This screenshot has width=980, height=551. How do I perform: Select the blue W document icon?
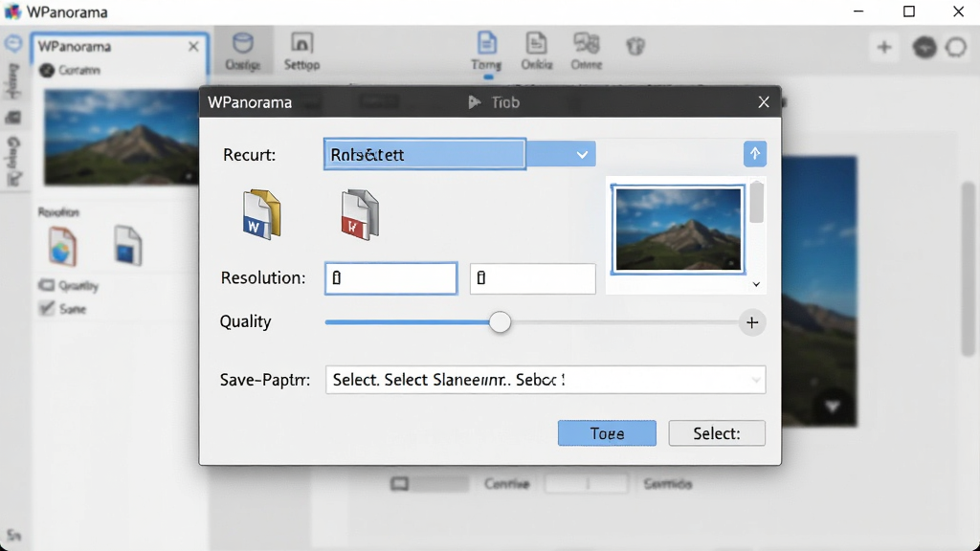tap(261, 214)
